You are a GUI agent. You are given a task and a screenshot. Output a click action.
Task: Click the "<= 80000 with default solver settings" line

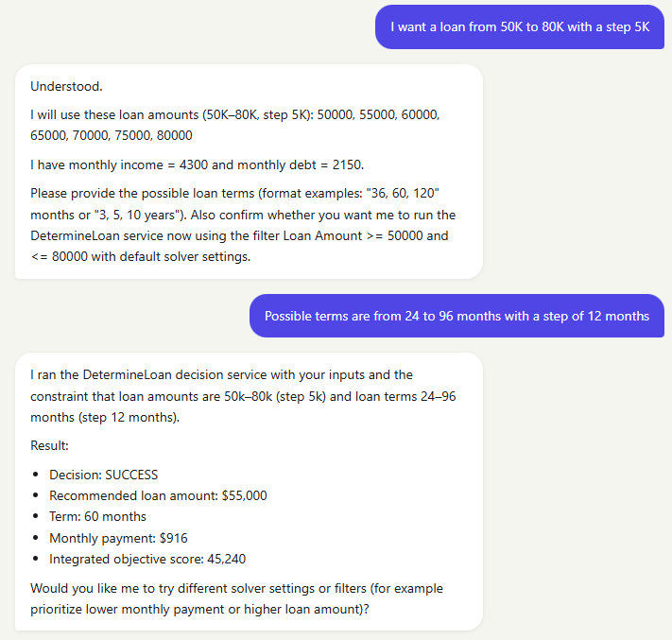click(x=141, y=257)
